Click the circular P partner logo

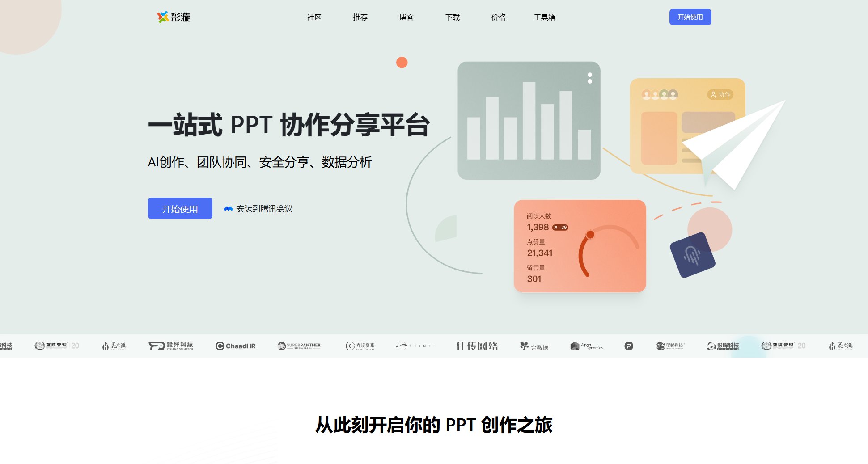(629, 346)
